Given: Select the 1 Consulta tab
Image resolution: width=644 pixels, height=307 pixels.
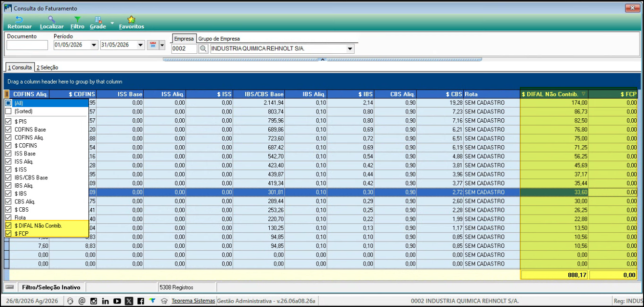Looking at the screenshot, I should point(20,67).
